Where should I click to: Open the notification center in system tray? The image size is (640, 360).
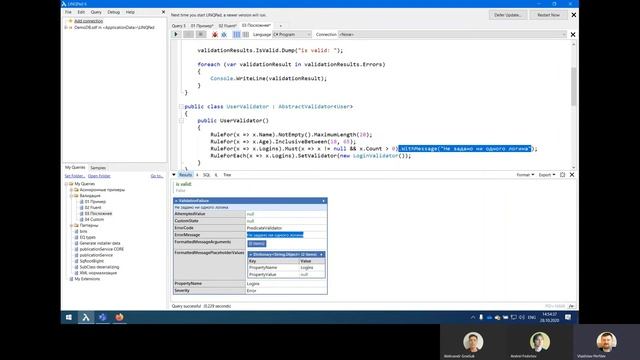[x=568, y=317]
